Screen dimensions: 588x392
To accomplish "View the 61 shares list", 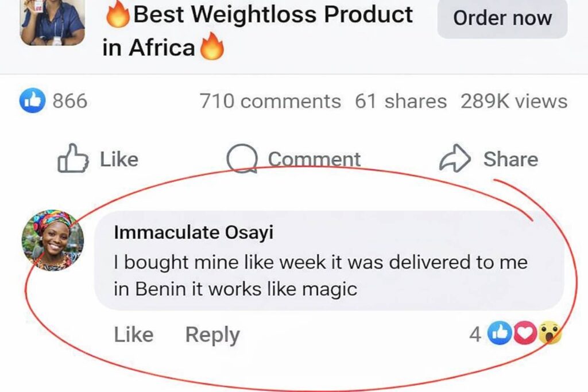I will [400, 102].
